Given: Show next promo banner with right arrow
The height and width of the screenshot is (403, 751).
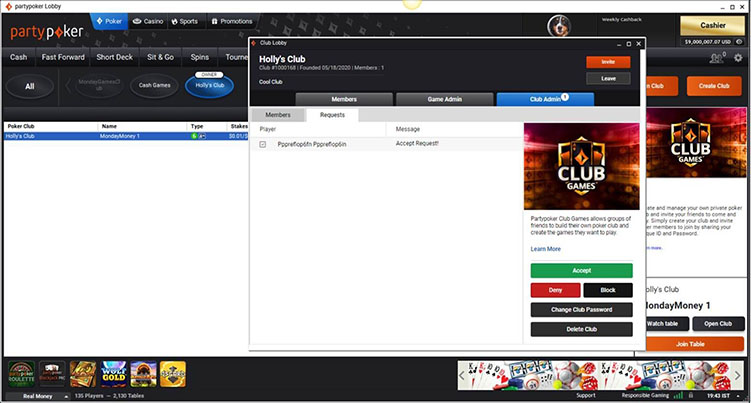Looking at the screenshot, I should click(x=738, y=375).
